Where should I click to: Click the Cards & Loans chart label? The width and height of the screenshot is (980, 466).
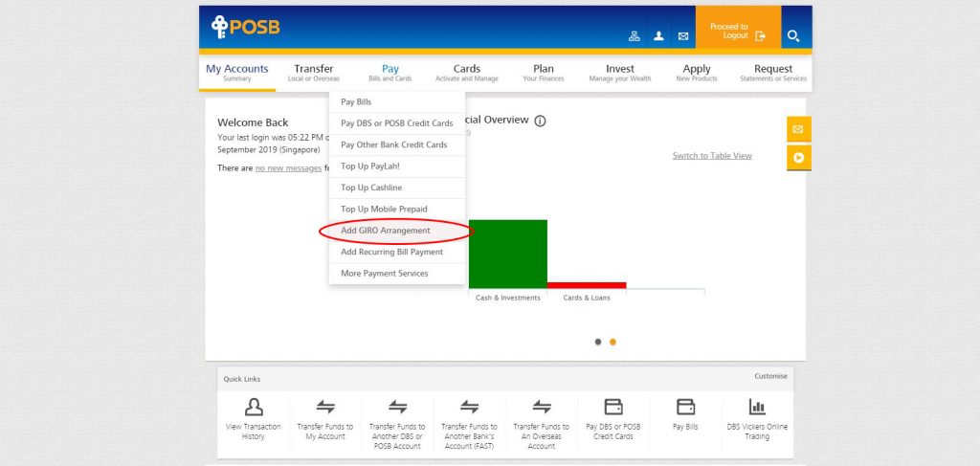point(587,298)
